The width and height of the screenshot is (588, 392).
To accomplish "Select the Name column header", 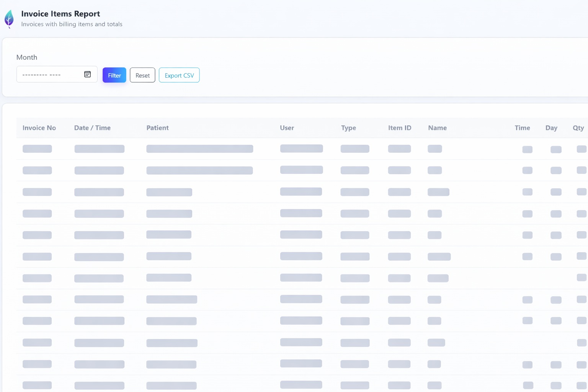I will click(x=437, y=128).
